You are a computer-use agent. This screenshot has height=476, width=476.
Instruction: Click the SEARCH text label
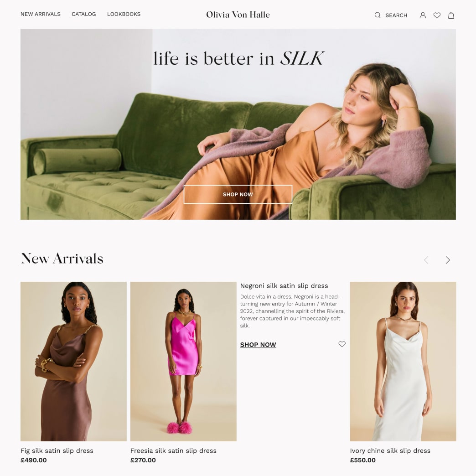tap(396, 15)
